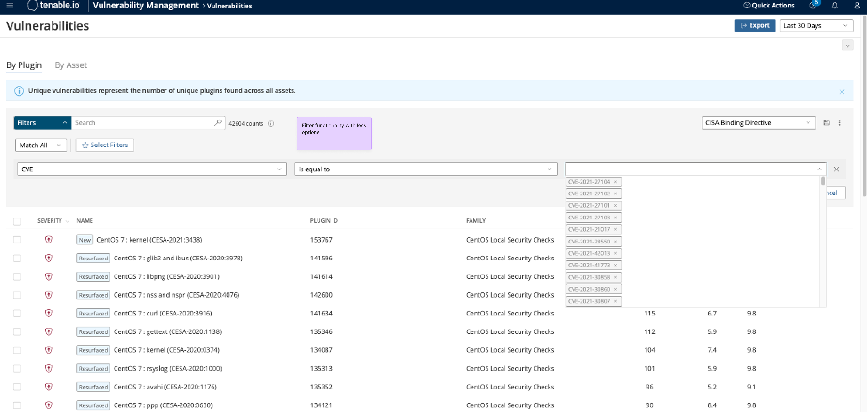Screen dimensions: 868x412
Task: Open the hamburger navigation menu
Action: coord(10,5)
